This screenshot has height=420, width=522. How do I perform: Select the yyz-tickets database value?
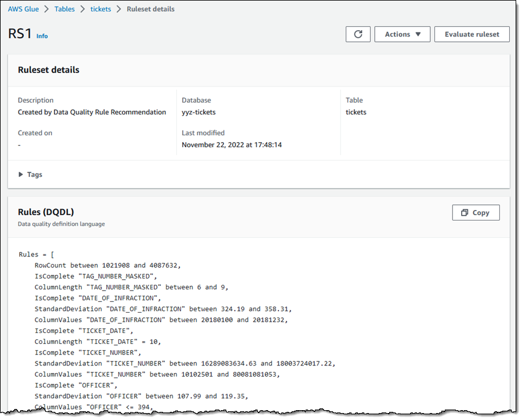point(199,112)
